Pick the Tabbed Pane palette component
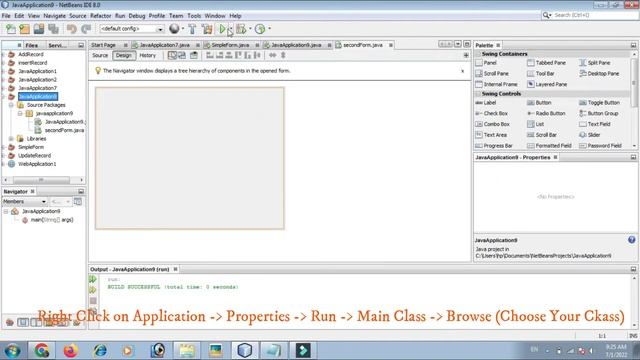 coord(546,63)
